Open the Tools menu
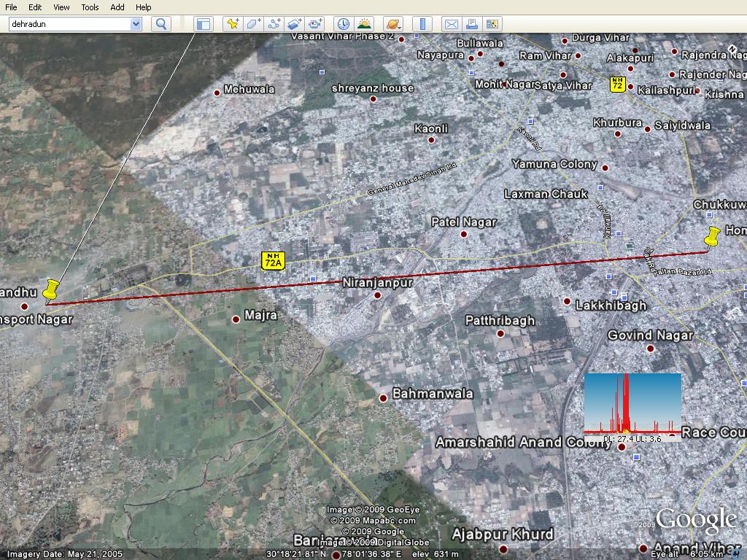The height and width of the screenshot is (560, 747). click(90, 7)
